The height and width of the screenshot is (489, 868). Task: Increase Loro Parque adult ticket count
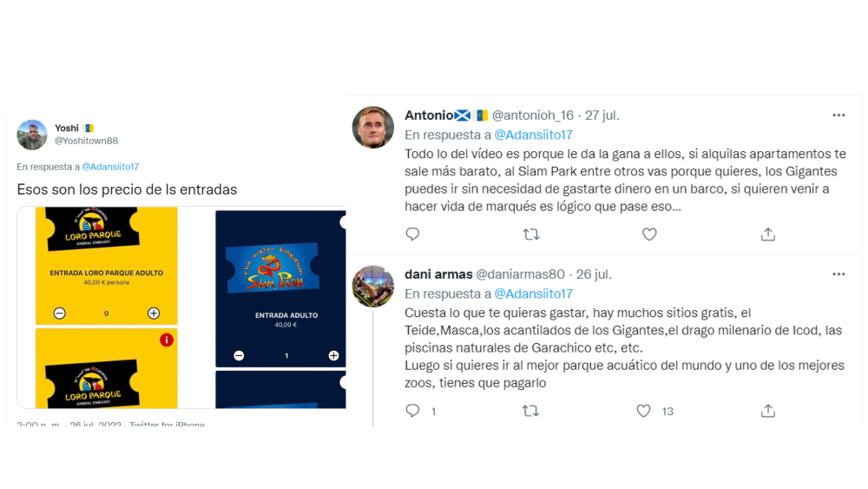coord(154,313)
